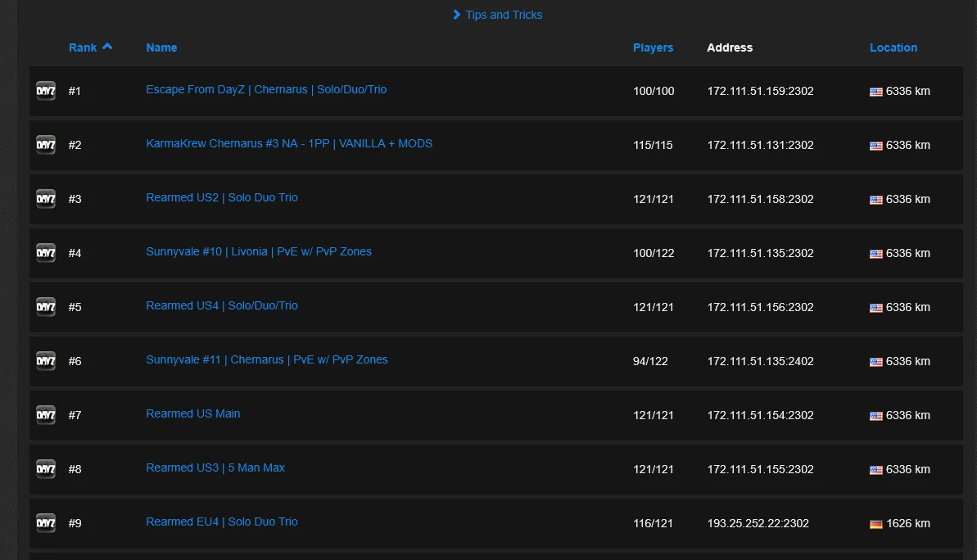Open Escape From DayZ Chernarus server

pos(266,90)
